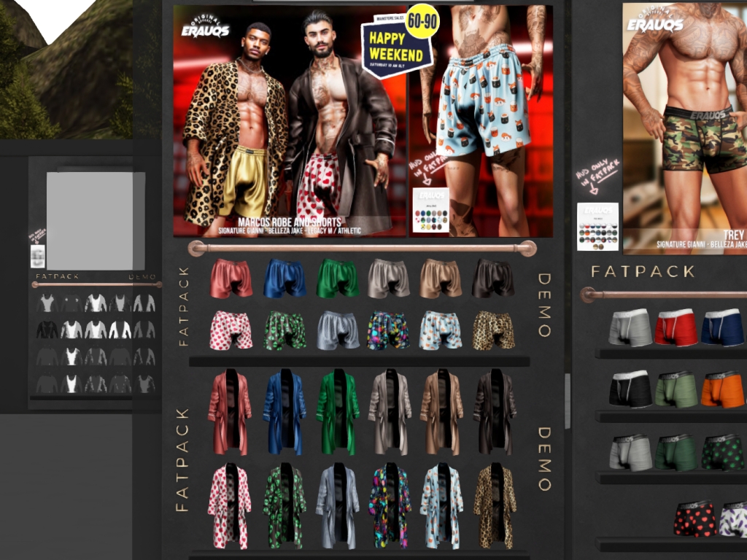Select the heart print shorts

(x=231, y=331)
